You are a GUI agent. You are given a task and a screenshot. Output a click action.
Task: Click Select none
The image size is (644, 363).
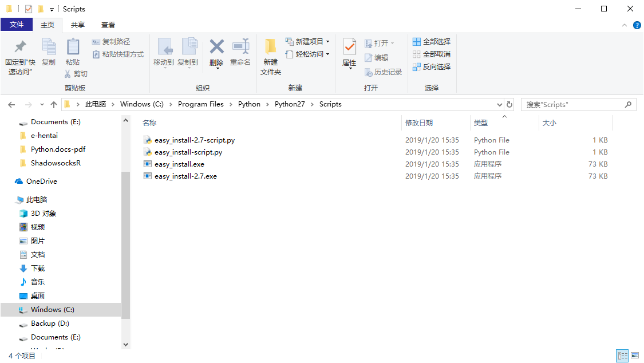[432, 54]
